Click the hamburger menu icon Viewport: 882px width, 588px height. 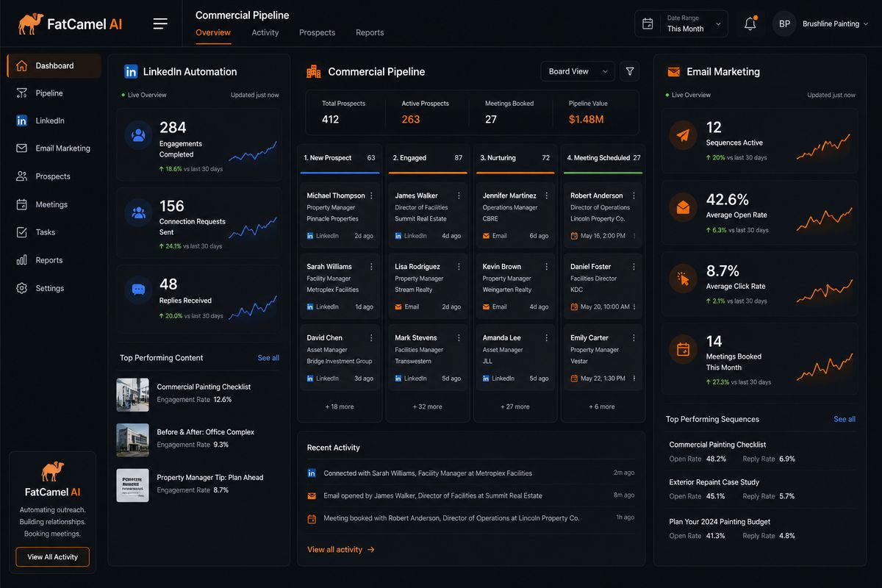[x=160, y=24]
